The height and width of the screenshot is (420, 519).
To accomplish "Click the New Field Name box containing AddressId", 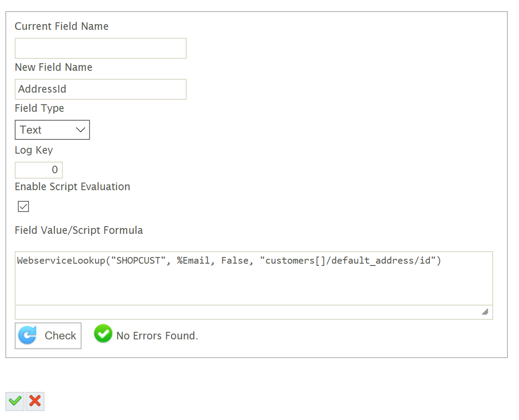I will [x=100, y=90].
